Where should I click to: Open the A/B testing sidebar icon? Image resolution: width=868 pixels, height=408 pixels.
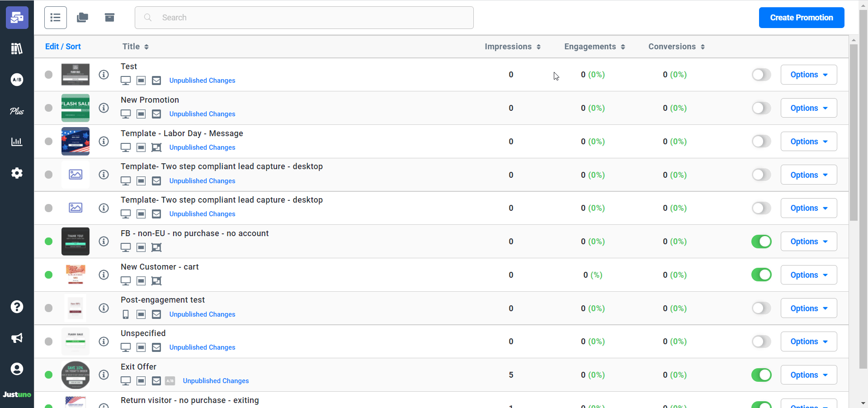point(17,80)
